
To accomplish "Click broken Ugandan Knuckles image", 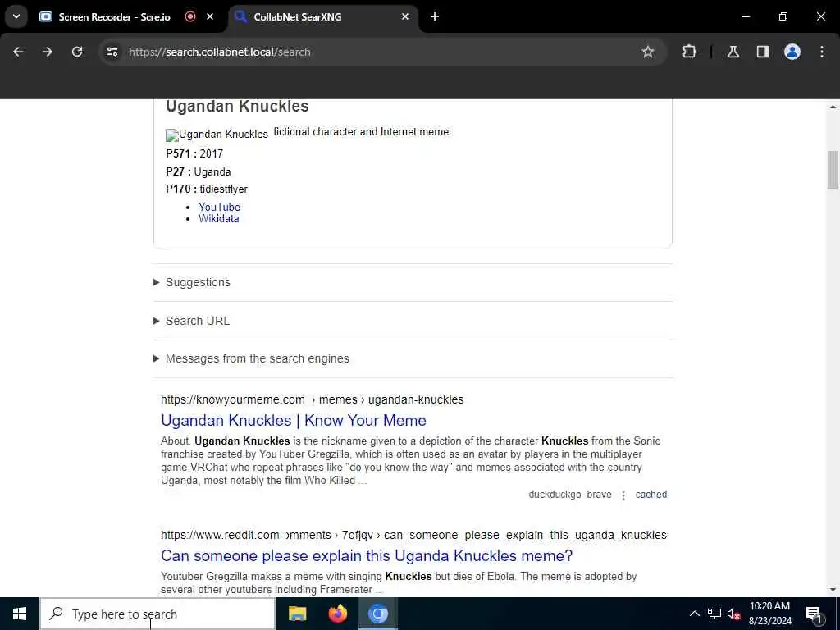I will (217, 135).
